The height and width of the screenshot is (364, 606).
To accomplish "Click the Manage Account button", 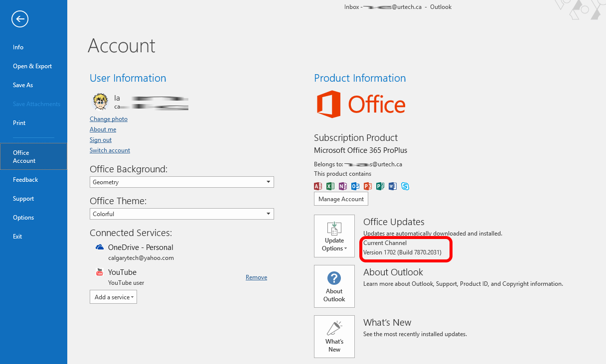I will 341,199.
